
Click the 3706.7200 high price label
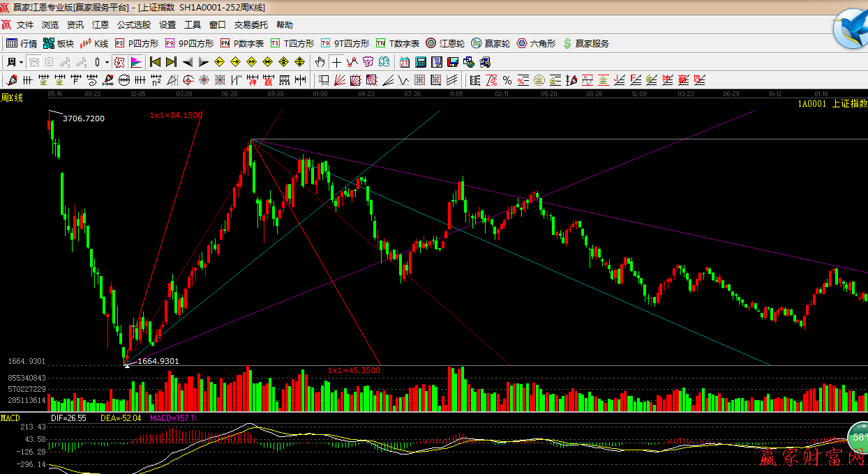pos(84,118)
